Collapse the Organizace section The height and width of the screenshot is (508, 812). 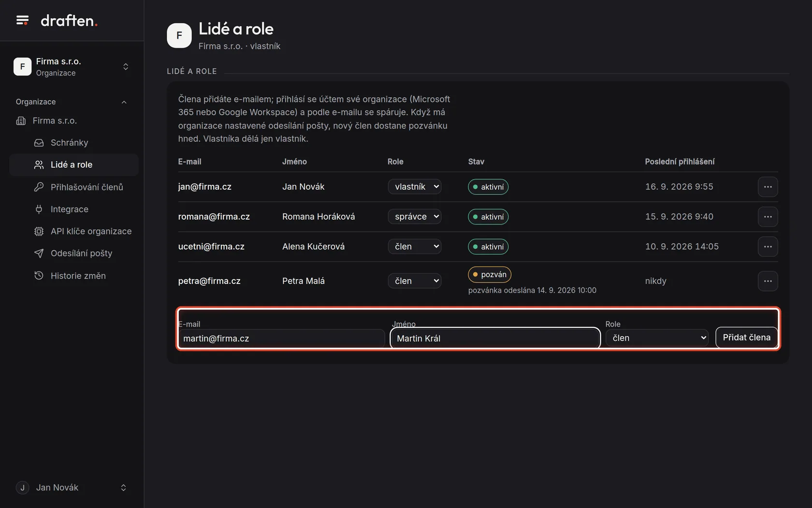pos(124,102)
